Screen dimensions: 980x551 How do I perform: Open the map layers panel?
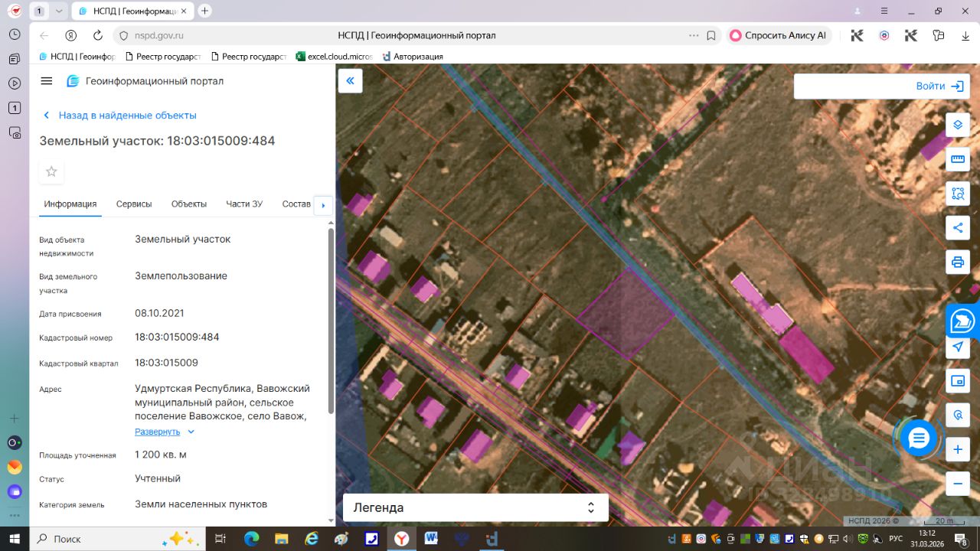pyautogui.click(x=957, y=125)
